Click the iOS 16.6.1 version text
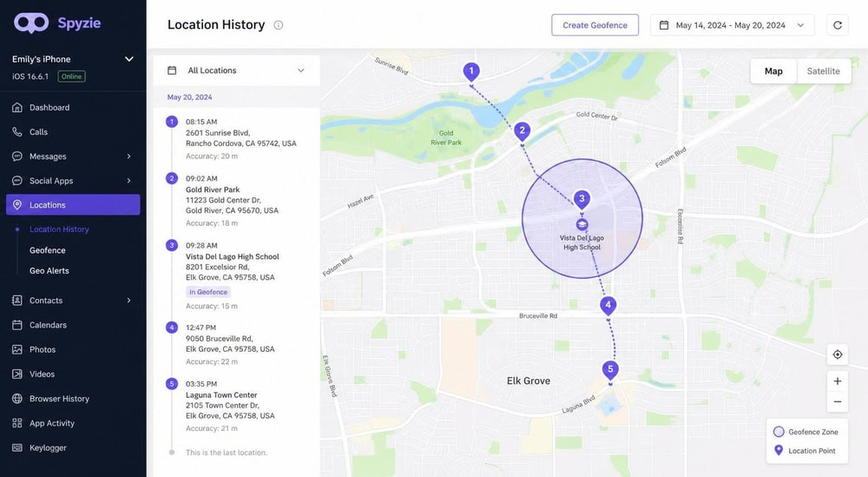 click(30, 76)
